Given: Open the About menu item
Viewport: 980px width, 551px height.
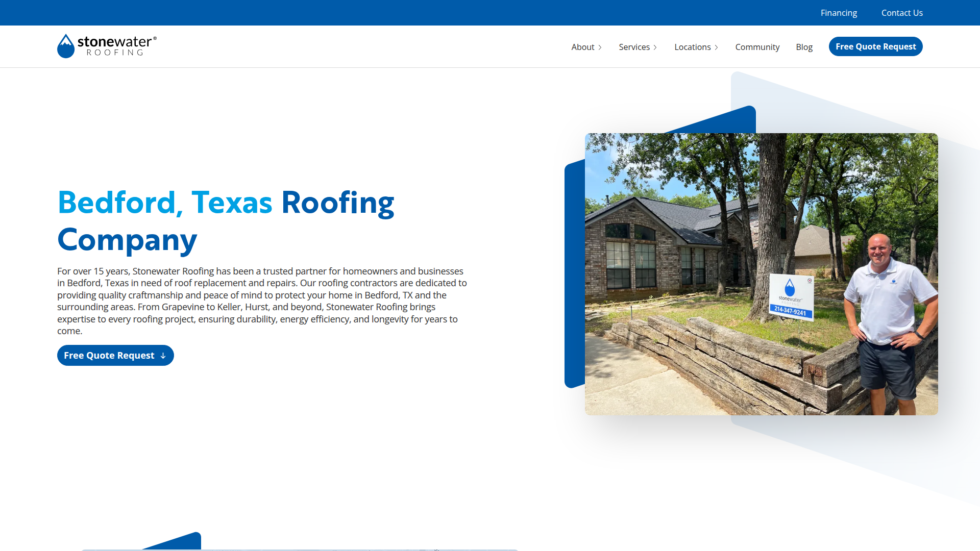Looking at the screenshot, I should 583,47.
